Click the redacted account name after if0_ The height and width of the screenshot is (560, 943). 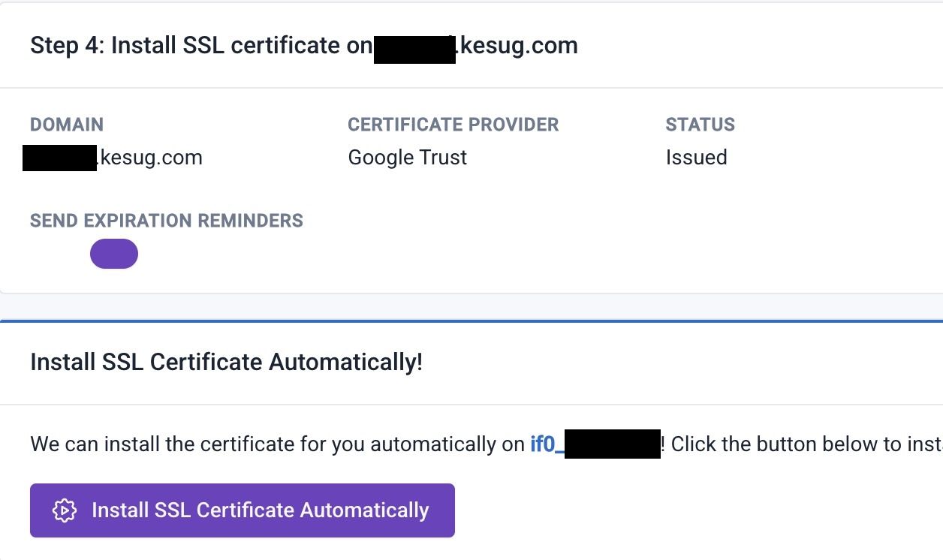click(612, 444)
